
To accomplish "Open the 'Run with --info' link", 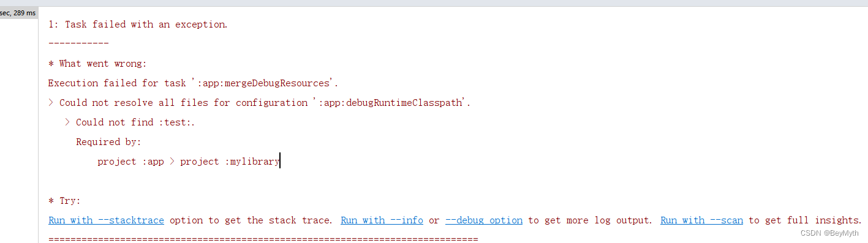I will pyautogui.click(x=382, y=220).
